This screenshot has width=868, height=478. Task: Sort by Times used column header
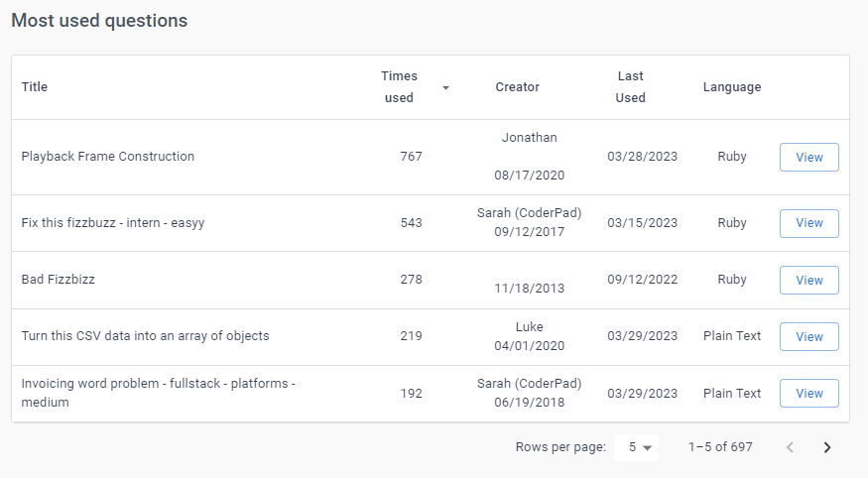click(x=399, y=87)
